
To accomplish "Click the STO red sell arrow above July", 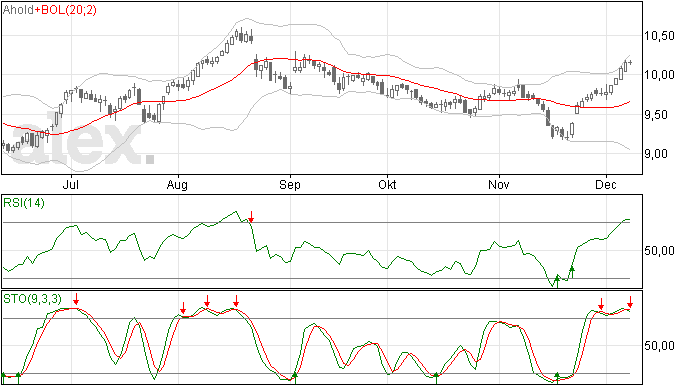I will click(76, 299).
